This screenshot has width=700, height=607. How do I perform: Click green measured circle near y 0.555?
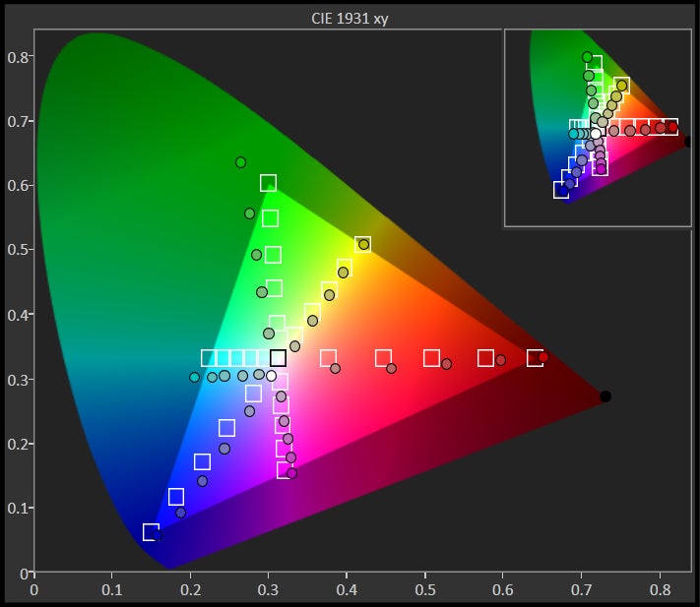pyautogui.click(x=249, y=213)
